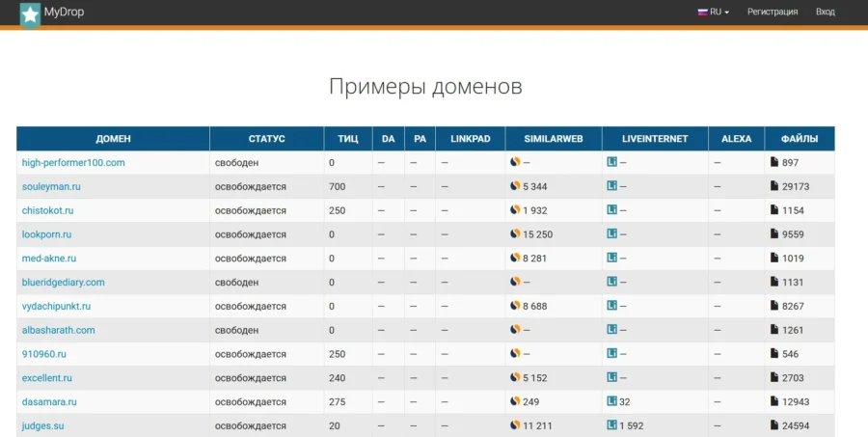Viewport: 868px width, 437px height.
Task: Open the RU language dropdown
Action: [x=714, y=12]
